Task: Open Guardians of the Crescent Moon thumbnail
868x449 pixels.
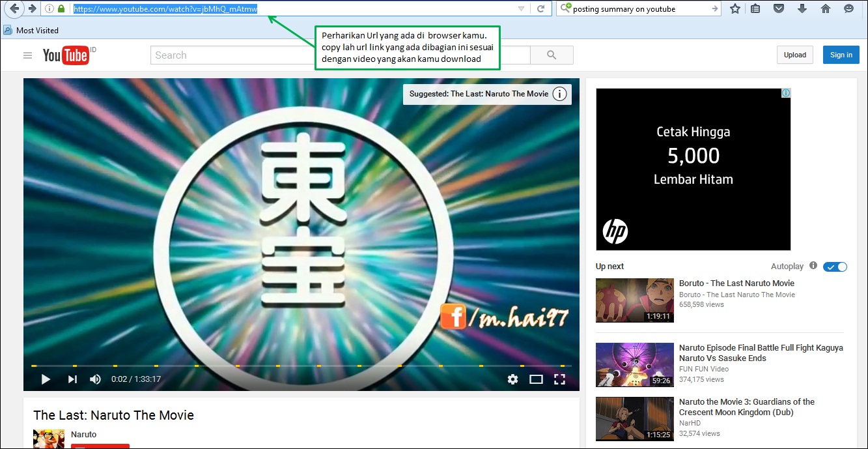Action: (635, 419)
